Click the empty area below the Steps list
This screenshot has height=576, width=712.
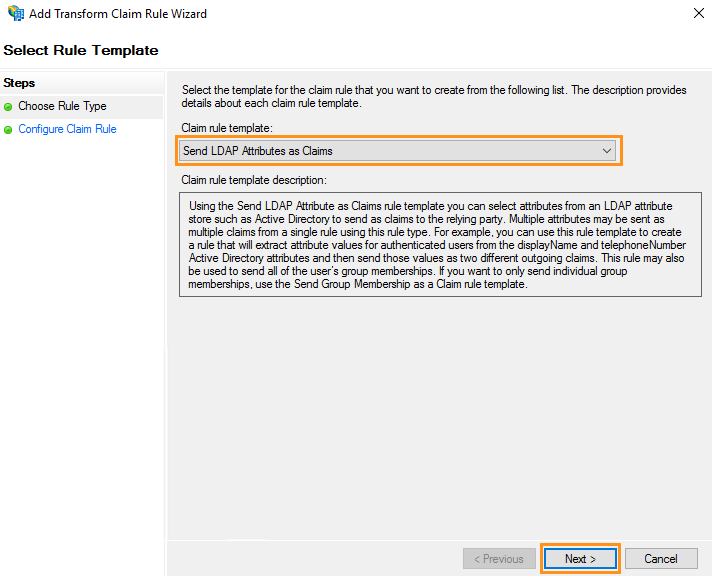tap(82, 350)
